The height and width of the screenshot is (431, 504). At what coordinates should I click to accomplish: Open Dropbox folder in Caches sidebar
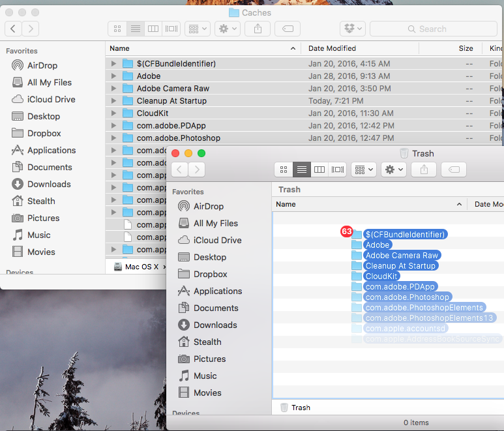36,134
